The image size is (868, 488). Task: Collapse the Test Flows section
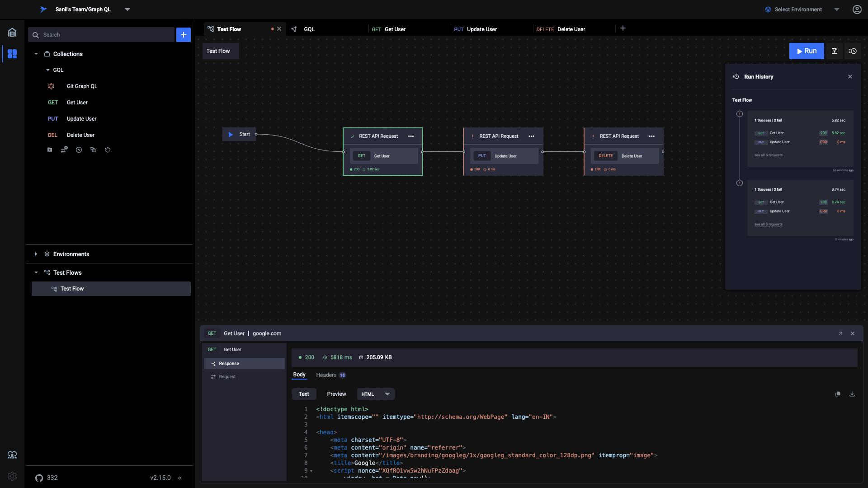[x=36, y=272]
